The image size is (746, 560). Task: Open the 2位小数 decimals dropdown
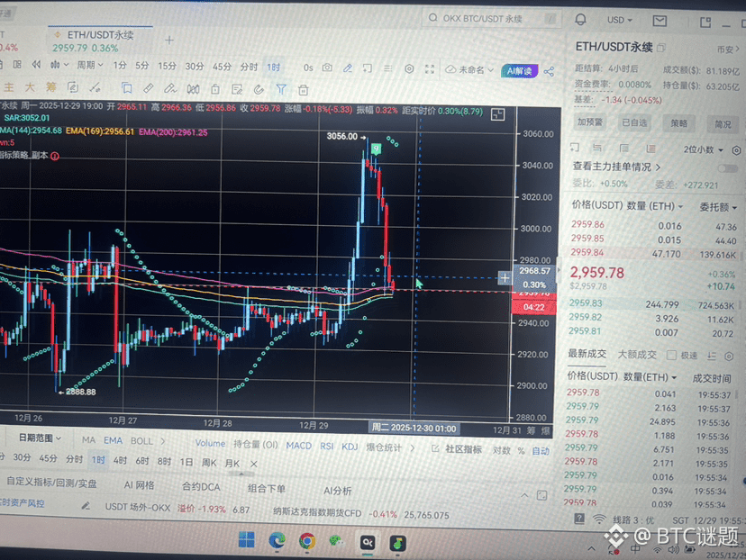click(703, 149)
